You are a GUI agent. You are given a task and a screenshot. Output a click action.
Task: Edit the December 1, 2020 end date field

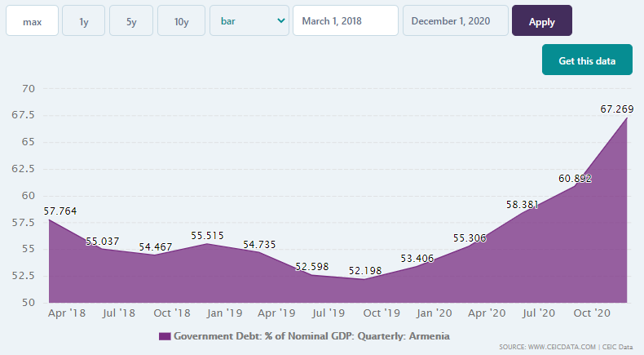click(456, 20)
